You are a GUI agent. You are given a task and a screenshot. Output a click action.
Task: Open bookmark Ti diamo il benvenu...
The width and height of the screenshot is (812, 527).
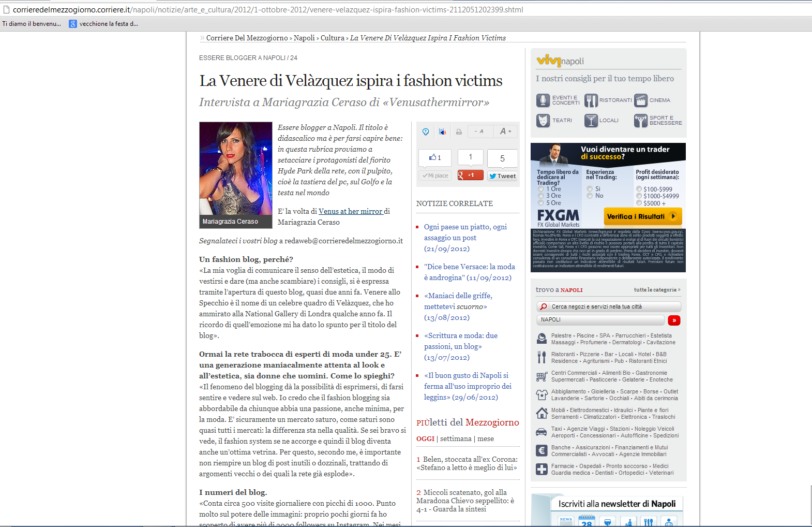pos(32,24)
